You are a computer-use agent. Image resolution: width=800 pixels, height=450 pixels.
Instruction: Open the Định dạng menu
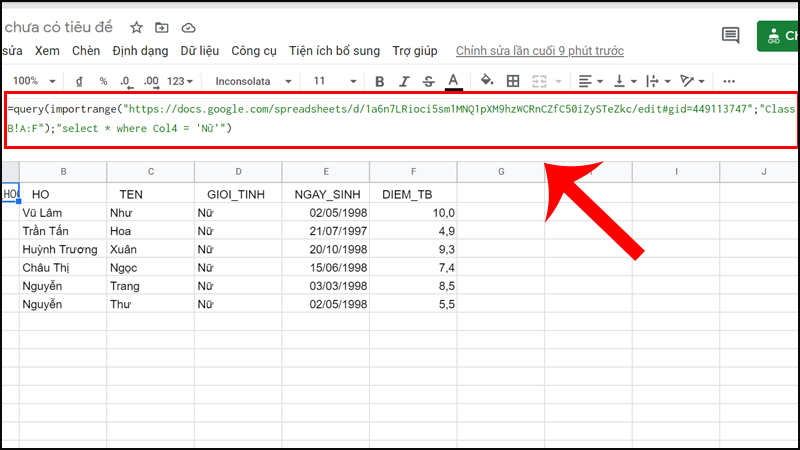139,50
